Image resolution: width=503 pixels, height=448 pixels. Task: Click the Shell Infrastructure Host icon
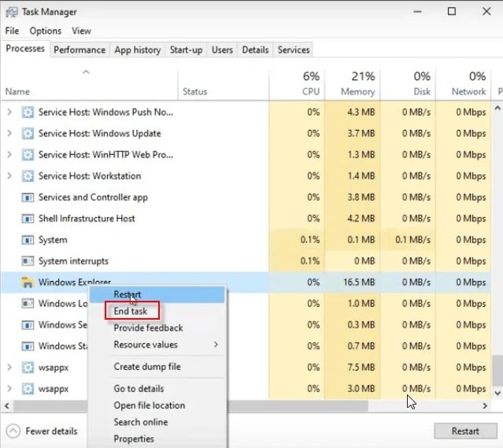pyautogui.click(x=28, y=219)
